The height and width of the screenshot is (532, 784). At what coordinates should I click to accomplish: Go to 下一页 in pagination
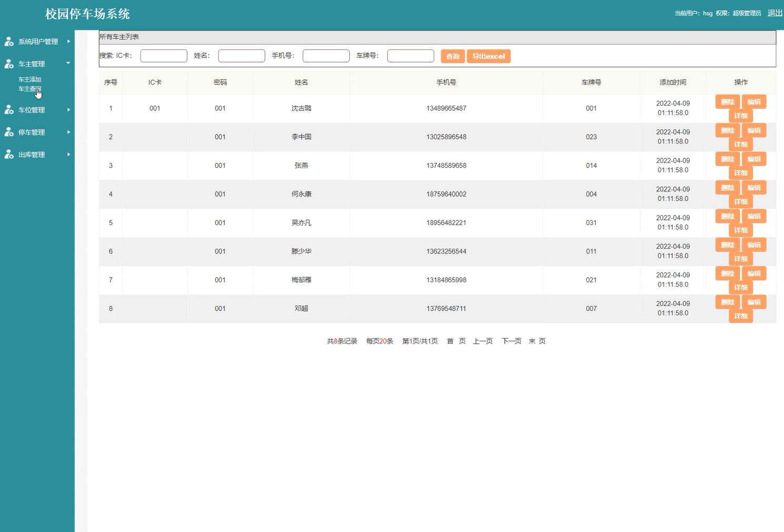511,341
